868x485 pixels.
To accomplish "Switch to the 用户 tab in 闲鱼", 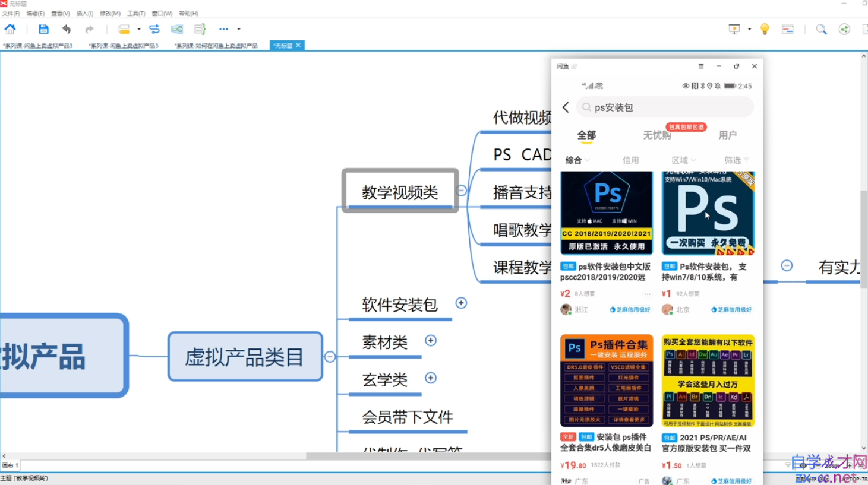I will click(727, 135).
